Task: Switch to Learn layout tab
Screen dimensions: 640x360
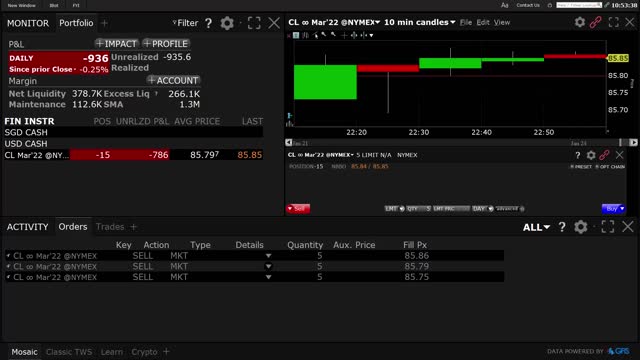Action: click(111, 352)
